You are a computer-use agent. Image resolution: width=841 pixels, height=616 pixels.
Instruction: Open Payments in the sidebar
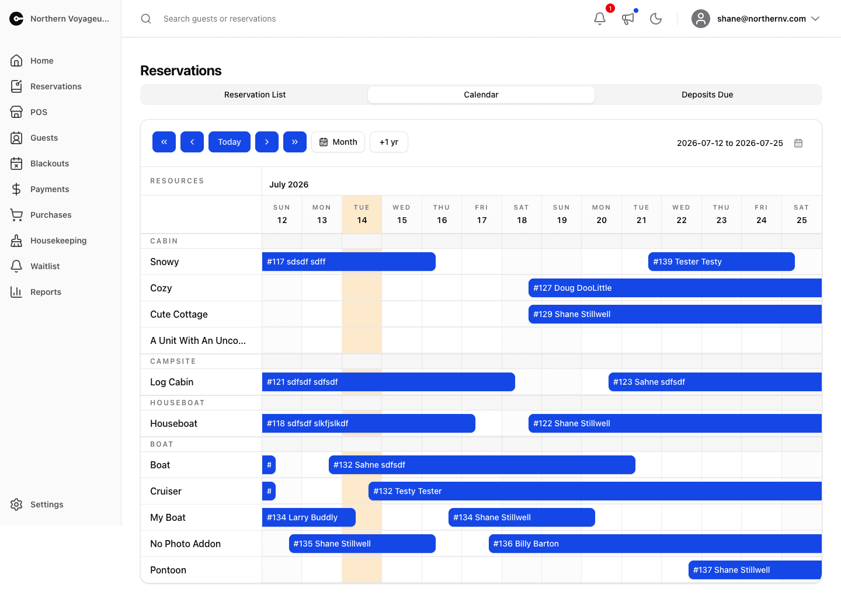click(x=61, y=189)
